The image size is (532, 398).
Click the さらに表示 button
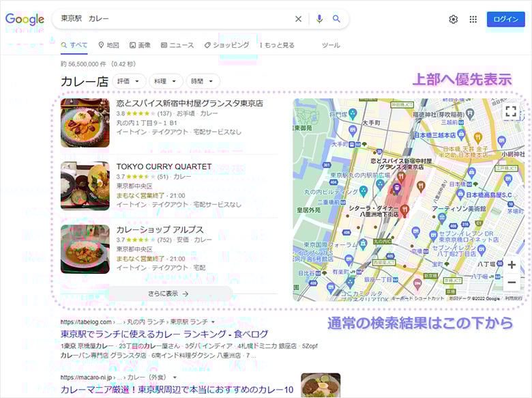(168, 294)
